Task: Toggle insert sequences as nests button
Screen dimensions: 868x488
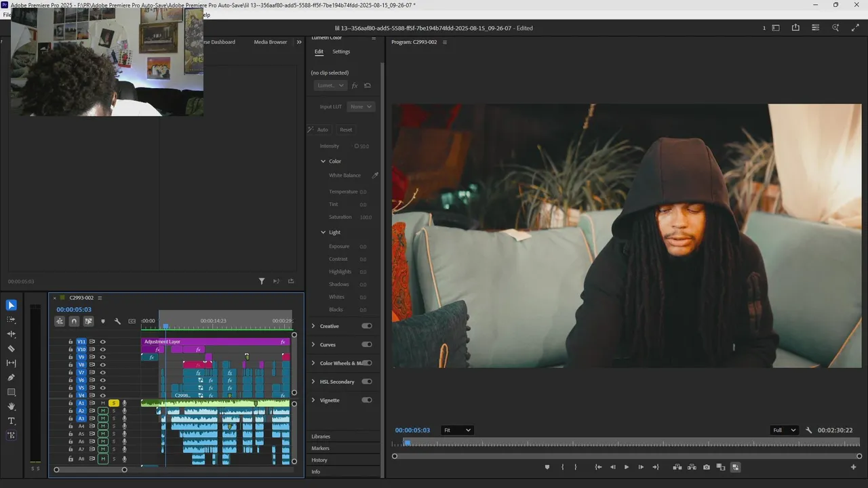Action: (x=60, y=321)
